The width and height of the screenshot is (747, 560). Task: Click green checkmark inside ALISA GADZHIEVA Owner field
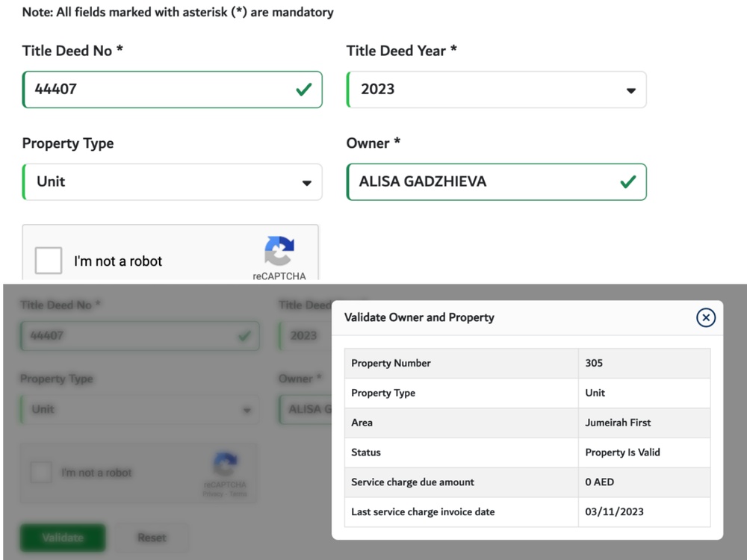pyautogui.click(x=627, y=182)
